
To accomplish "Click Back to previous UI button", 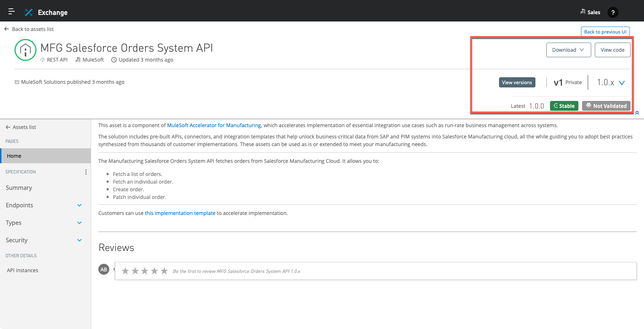I will tap(605, 32).
